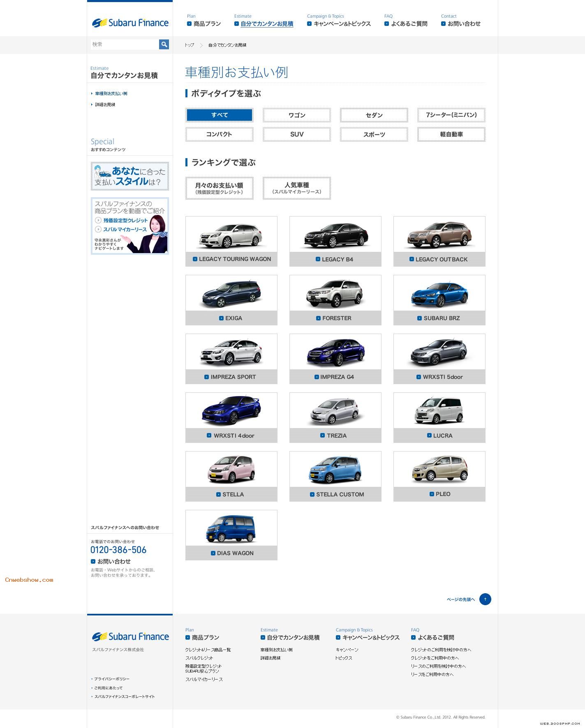Select the すべて body type filter
585x728 pixels.
[x=220, y=115]
